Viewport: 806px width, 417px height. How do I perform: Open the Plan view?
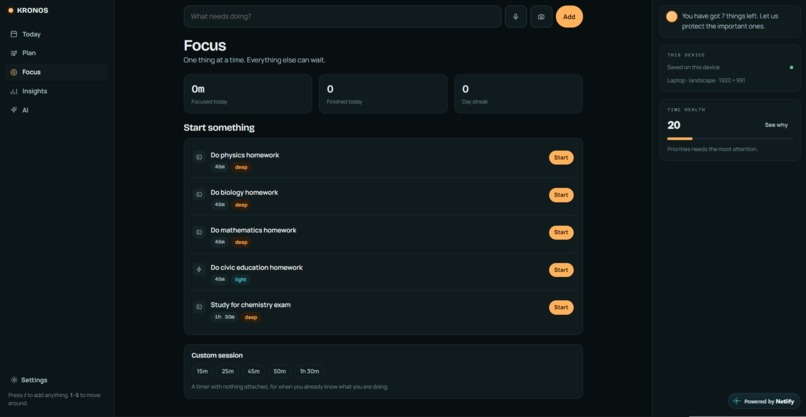pos(57,53)
